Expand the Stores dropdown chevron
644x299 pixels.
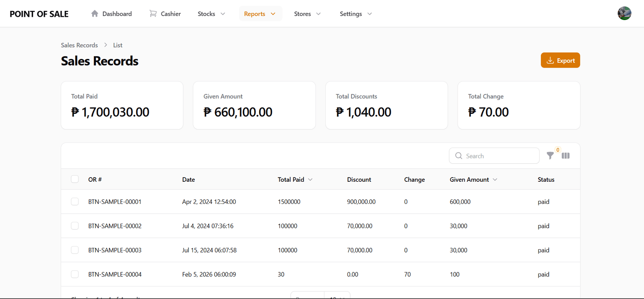point(319,14)
